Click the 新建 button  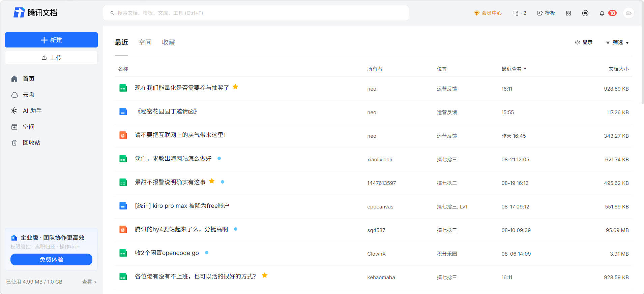[x=51, y=40]
